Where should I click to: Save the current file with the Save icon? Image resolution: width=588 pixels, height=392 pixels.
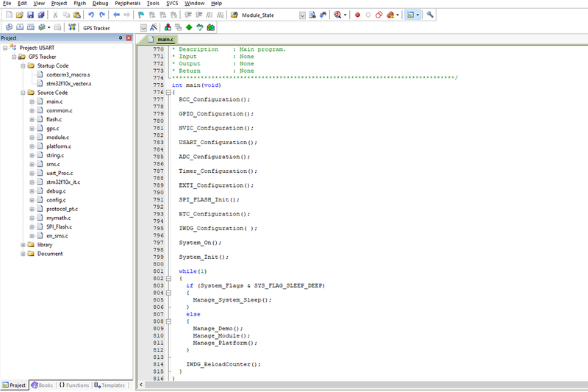(30, 15)
